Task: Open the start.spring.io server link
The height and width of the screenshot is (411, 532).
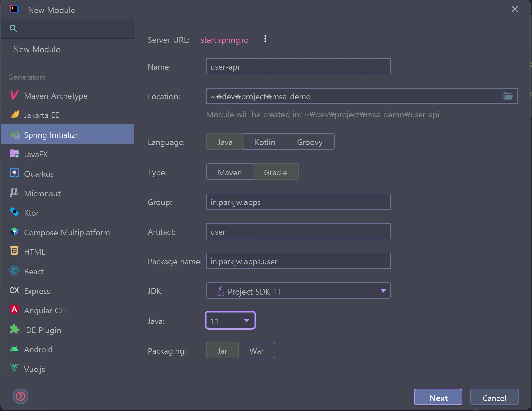Action: [224, 40]
